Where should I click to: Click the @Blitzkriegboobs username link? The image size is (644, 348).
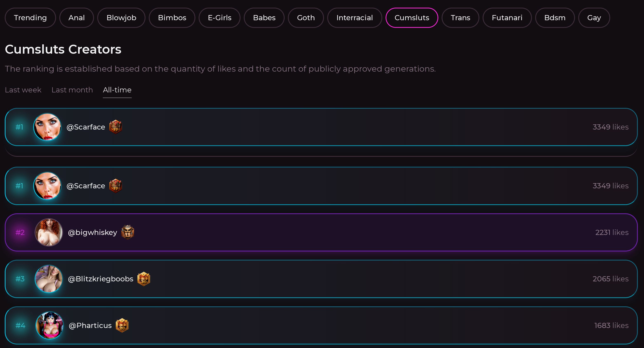101,279
